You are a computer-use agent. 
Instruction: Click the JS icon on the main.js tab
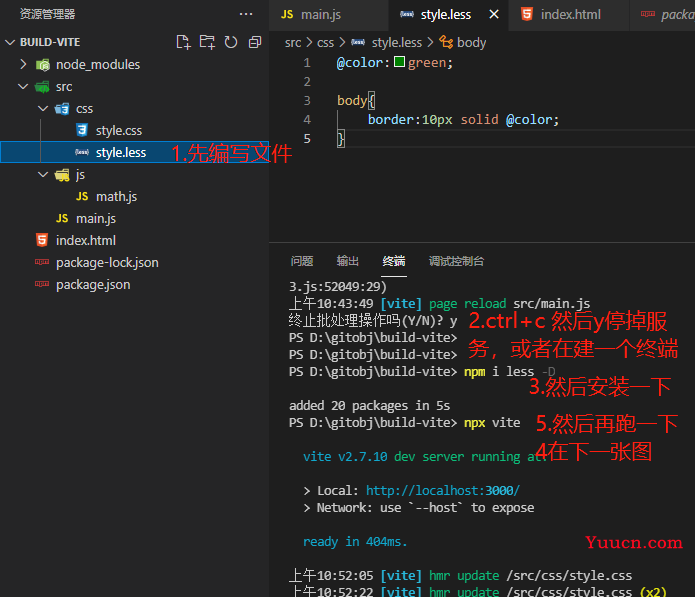tap(287, 15)
